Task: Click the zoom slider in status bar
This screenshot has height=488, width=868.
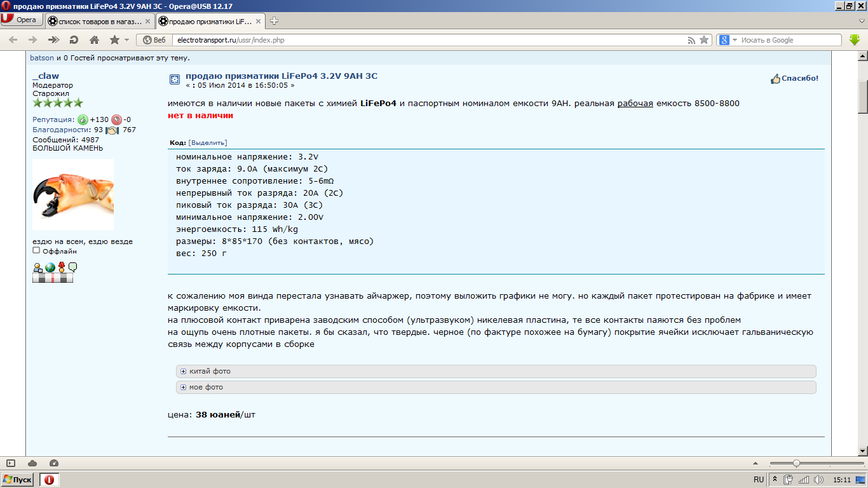Action: tap(796, 463)
